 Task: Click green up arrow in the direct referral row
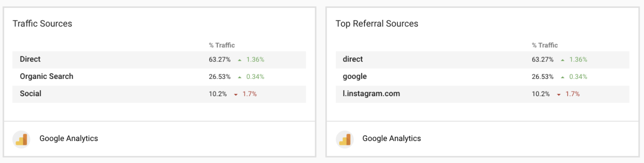click(x=563, y=60)
